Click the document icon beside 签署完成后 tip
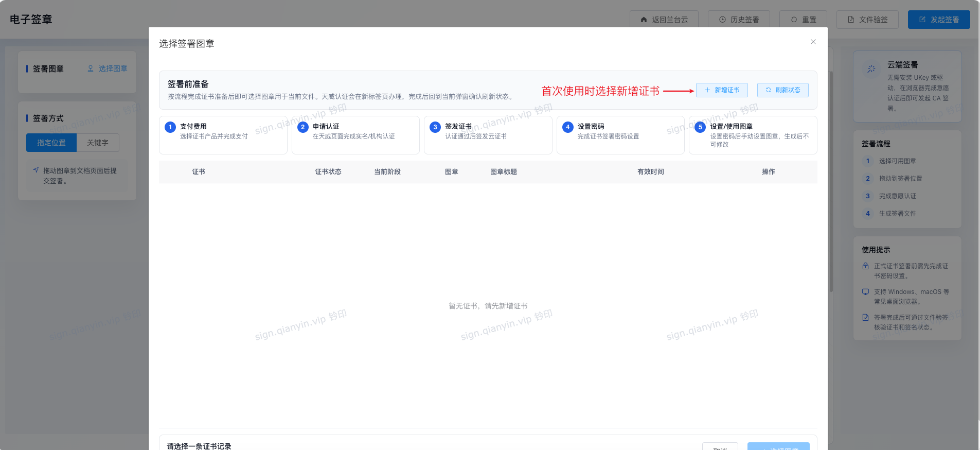980x450 pixels. (x=866, y=317)
